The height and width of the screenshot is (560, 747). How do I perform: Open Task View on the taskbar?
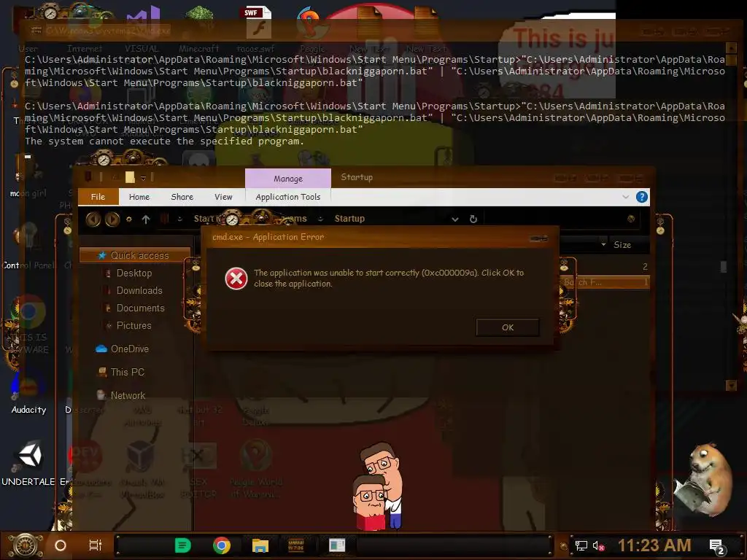tap(96, 545)
